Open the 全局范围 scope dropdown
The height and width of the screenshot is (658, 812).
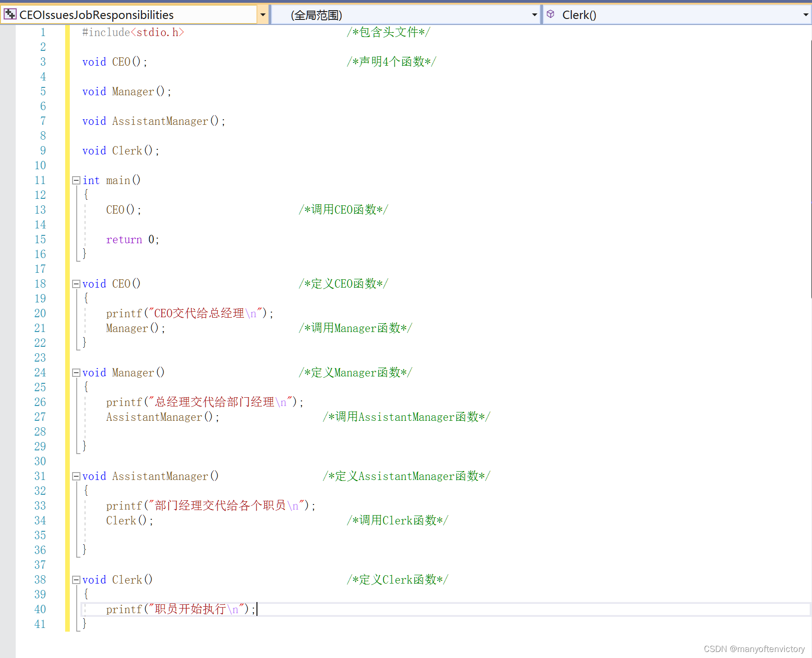pyautogui.click(x=534, y=15)
